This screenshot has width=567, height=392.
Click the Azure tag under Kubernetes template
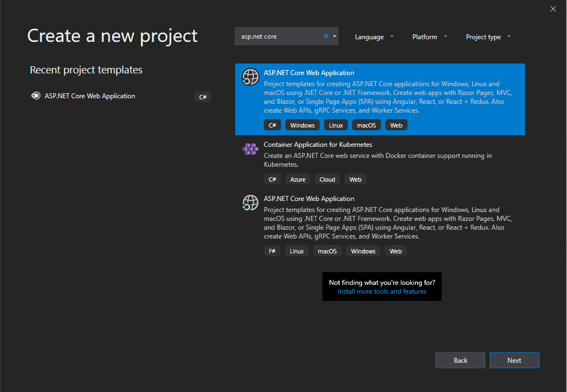point(298,179)
